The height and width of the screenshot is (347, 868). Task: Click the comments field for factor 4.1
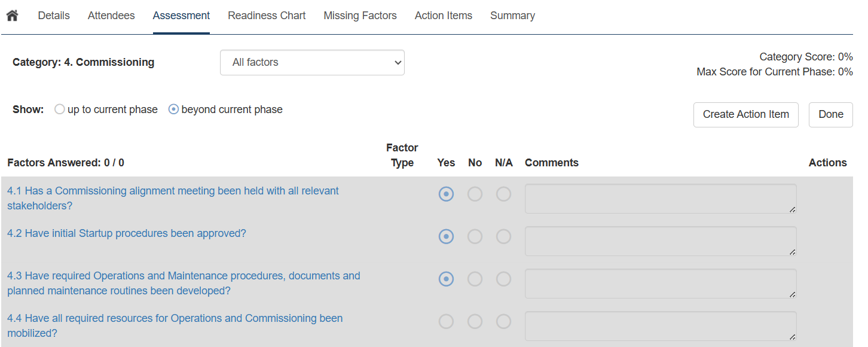click(660, 199)
